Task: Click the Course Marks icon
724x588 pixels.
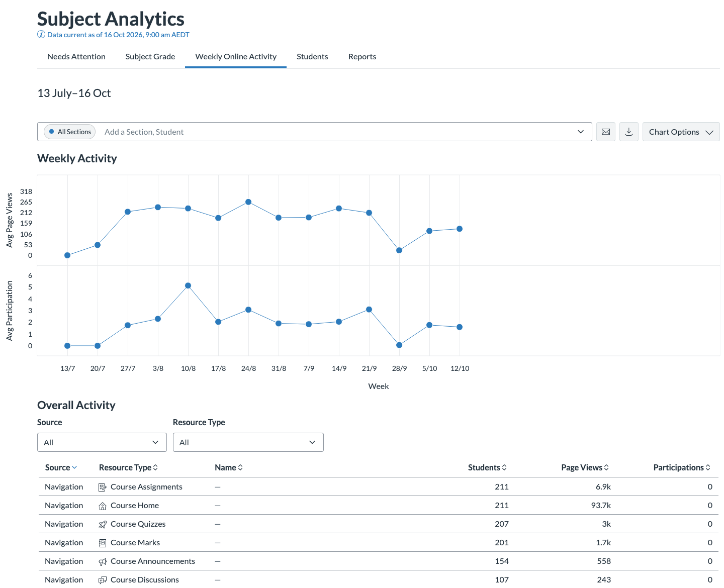Action: pyautogui.click(x=103, y=543)
